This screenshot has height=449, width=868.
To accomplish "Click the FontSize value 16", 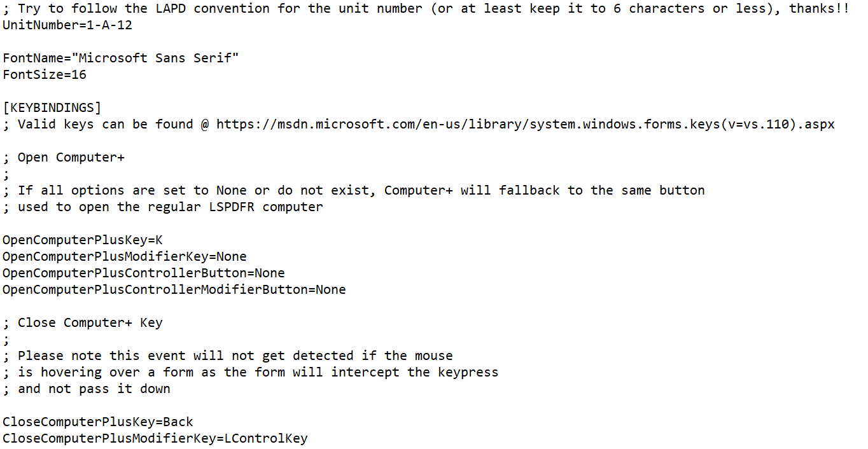I will [x=79, y=74].
